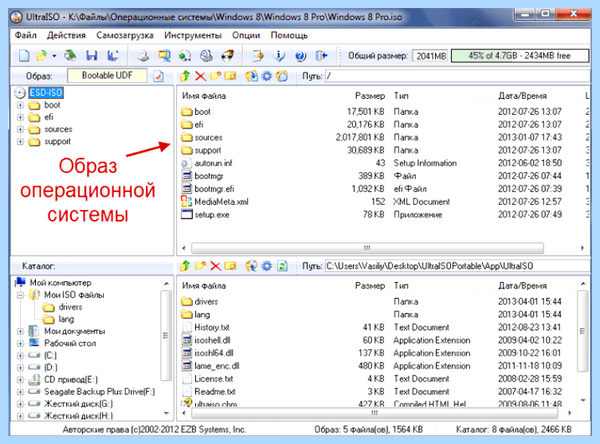Click the Make CD/DVD image drive icon
Image resolution: width=600 pixels, height=444 pixels.
143,56
